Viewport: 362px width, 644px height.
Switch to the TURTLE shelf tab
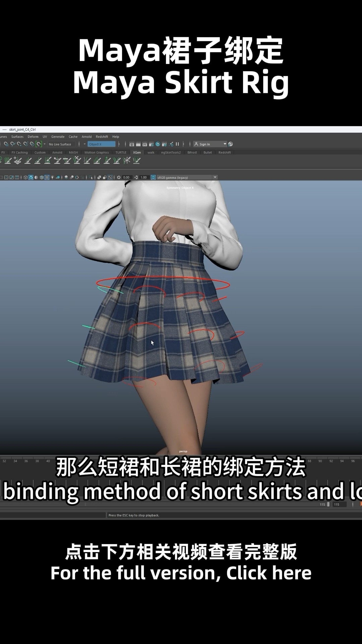point(121,152)
